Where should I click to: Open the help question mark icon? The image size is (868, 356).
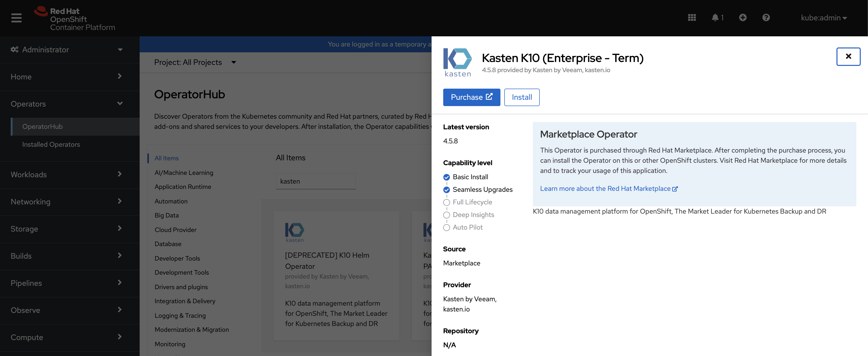click(766, 17)
